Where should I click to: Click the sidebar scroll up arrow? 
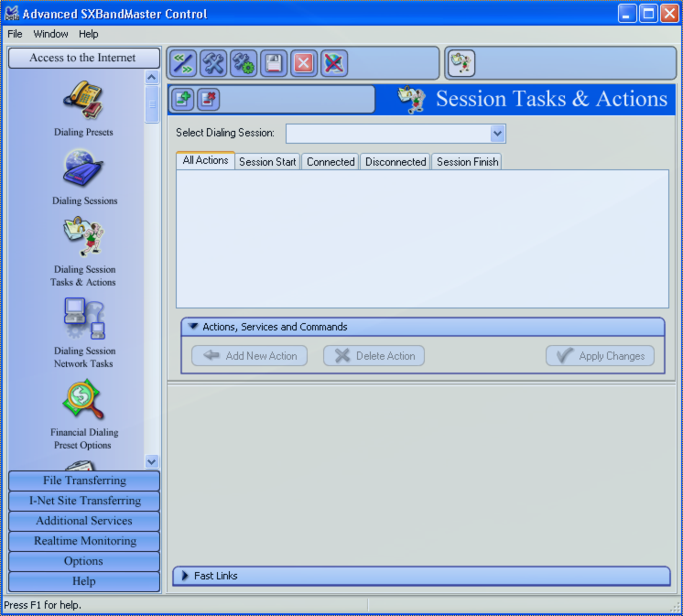pyautogui.click(x=152, y=78)
